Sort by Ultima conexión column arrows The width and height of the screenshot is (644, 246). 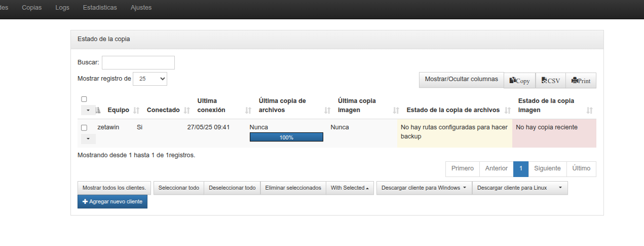(x=248, y=110)
